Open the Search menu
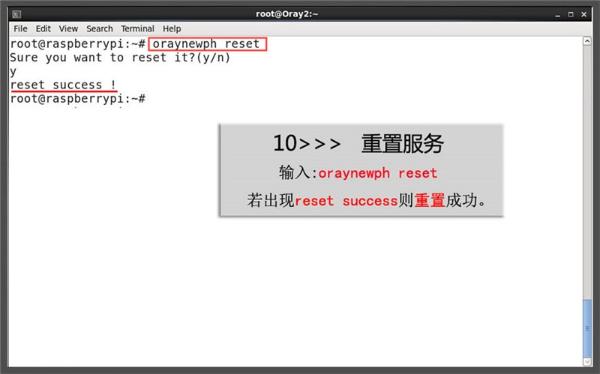Image resolution: width=600 pixels, height=374 pixels. click(99, 29)
